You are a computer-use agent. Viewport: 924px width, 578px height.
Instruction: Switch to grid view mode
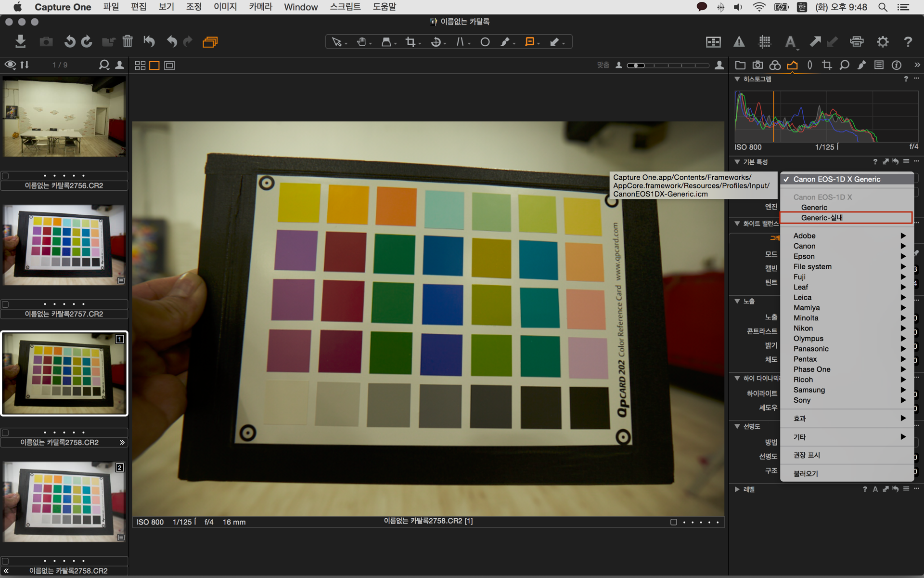(140, 66)
